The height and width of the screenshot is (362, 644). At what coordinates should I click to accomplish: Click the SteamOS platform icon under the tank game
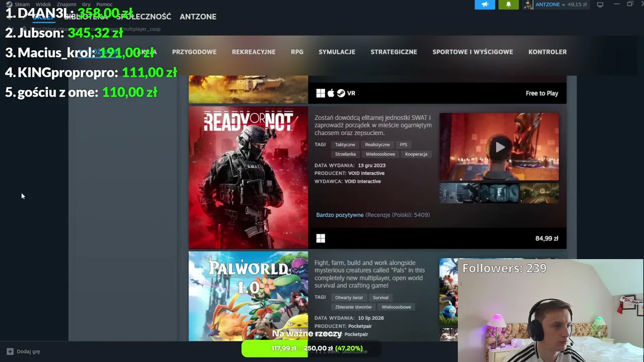tap(341, 93)
